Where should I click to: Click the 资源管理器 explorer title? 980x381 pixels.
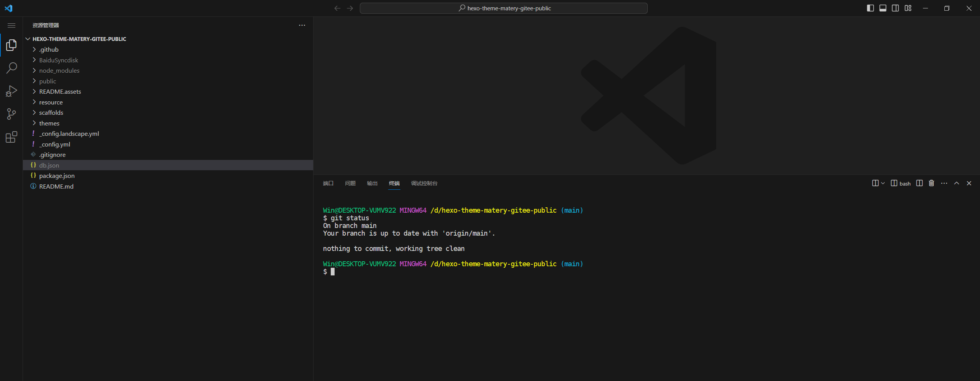tap(46, 25)
